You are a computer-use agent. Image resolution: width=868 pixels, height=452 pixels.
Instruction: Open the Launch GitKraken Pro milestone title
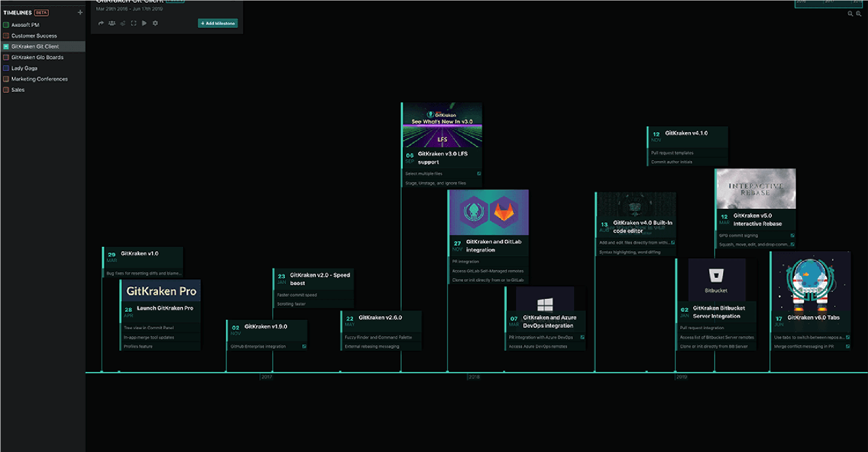[165, 308]
